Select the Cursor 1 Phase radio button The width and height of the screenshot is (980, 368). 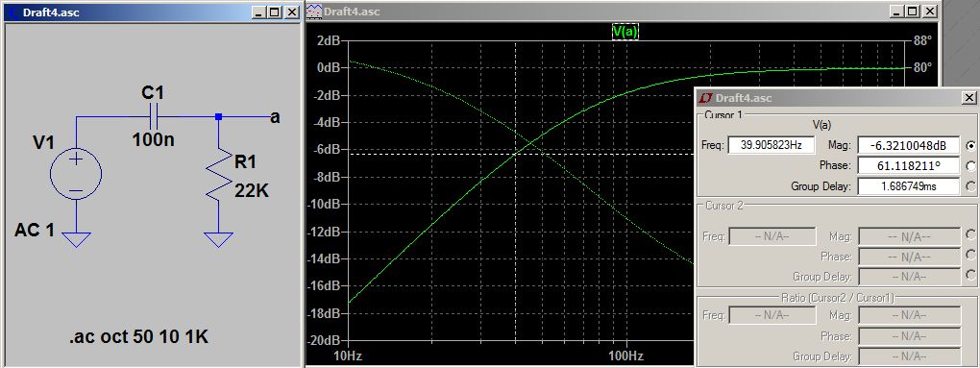click(970, 165)
